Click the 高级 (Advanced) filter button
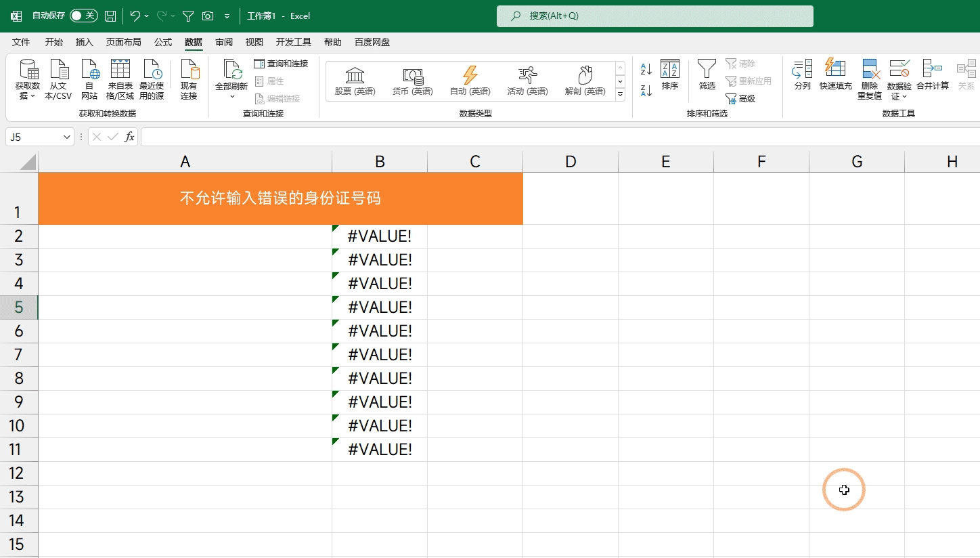 click(x=740, y=99)
